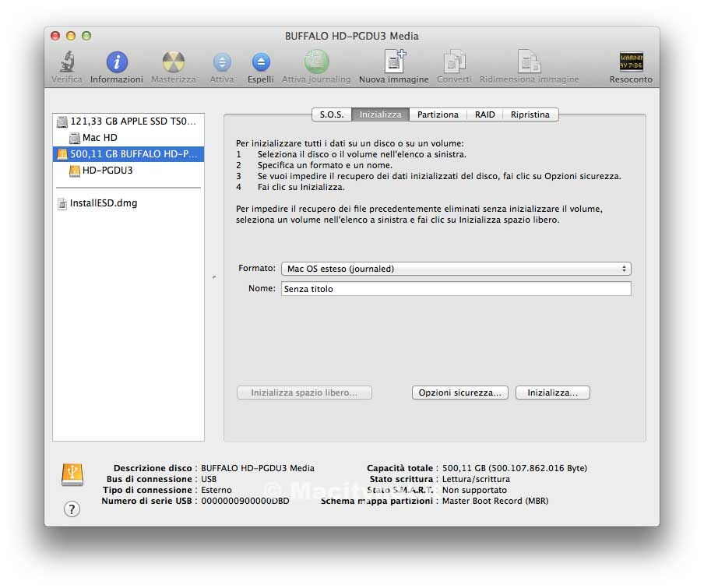
Task: Open the Formato dropdown menu
Action: (456, 269)
